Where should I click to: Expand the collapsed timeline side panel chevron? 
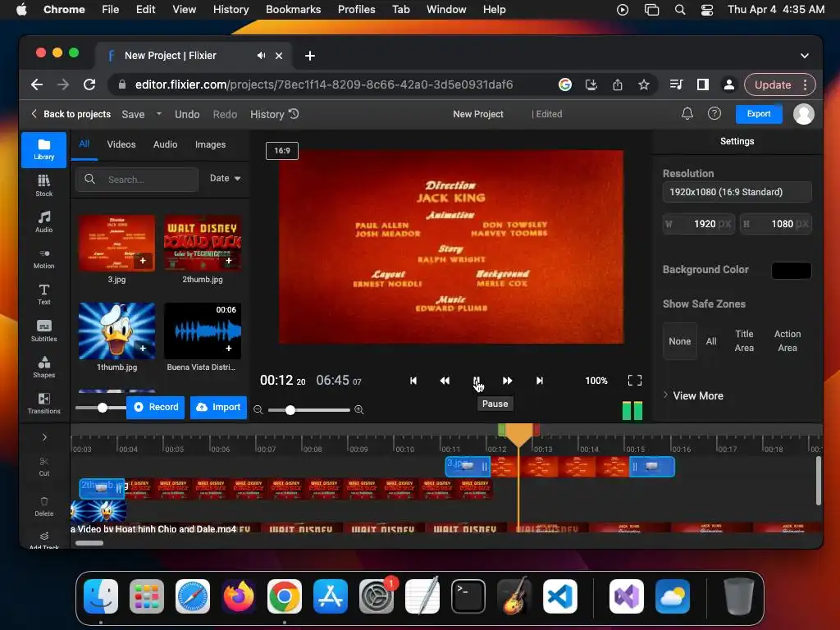point(44,437)
